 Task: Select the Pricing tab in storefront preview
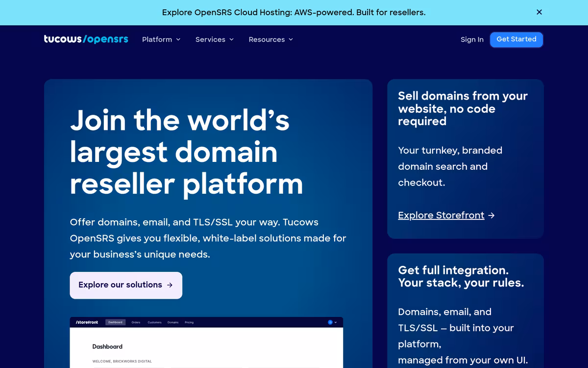point(189,322)
